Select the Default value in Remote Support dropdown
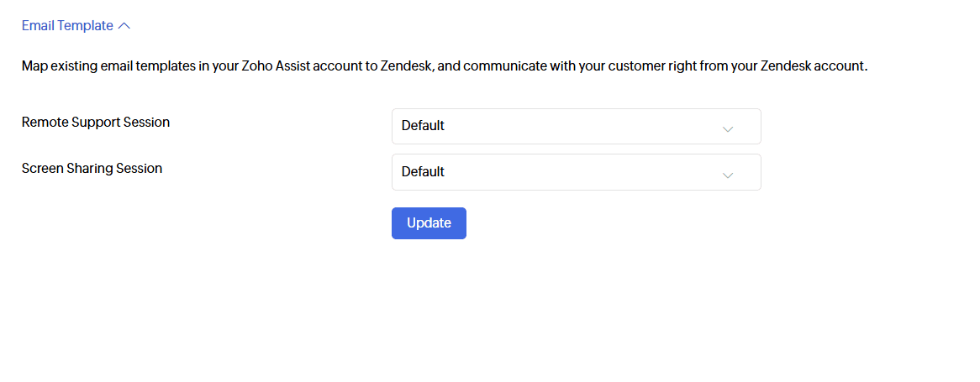This screenshot has height=382, width=980. click(x=423, y=126)
